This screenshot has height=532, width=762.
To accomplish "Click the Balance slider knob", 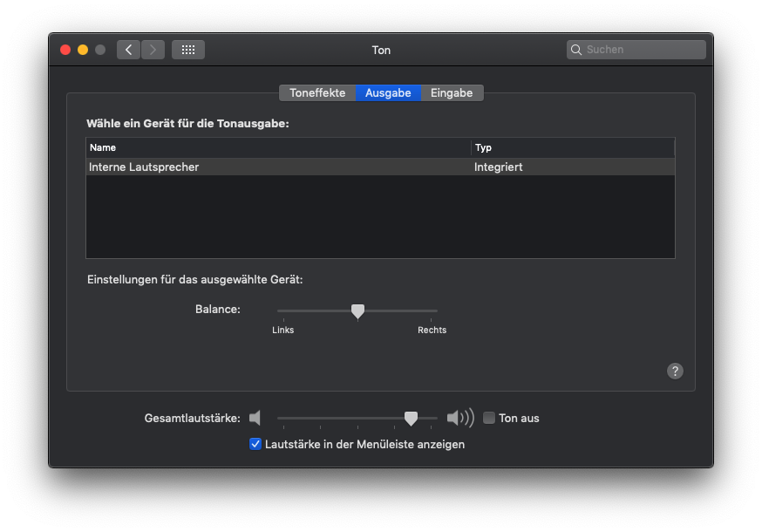I will point(357,310).
